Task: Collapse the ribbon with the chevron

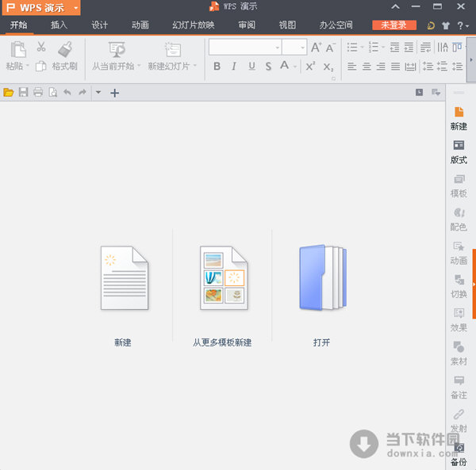Action: (395, 6)
